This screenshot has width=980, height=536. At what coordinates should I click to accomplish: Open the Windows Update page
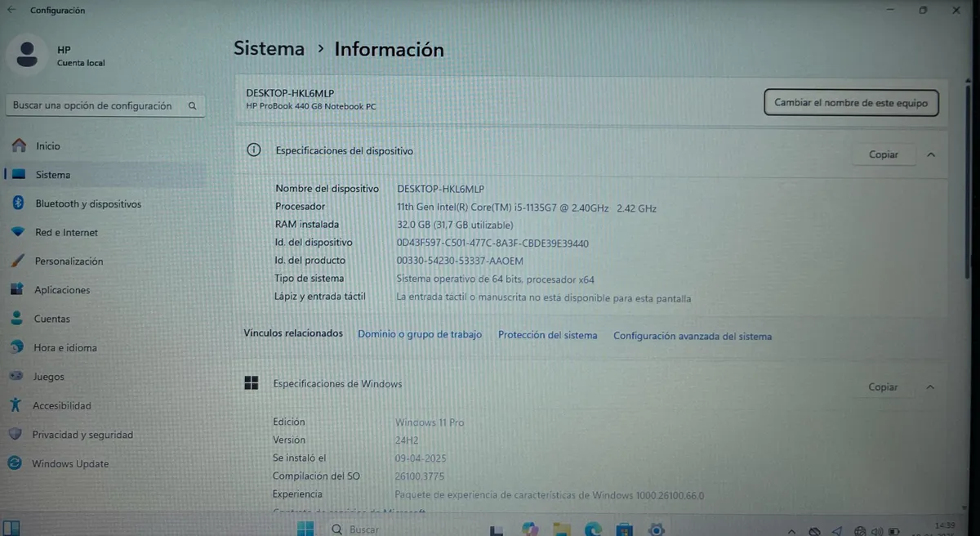point(105,464)
